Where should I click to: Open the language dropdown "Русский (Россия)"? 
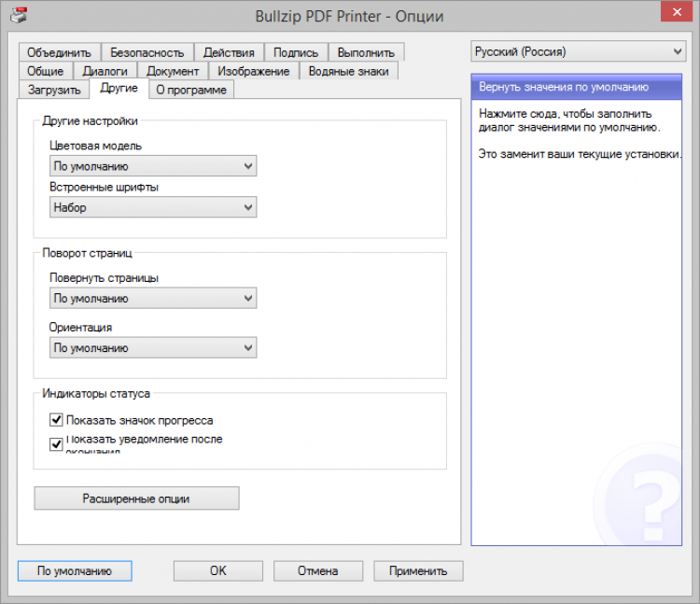[x=578, y=51]
